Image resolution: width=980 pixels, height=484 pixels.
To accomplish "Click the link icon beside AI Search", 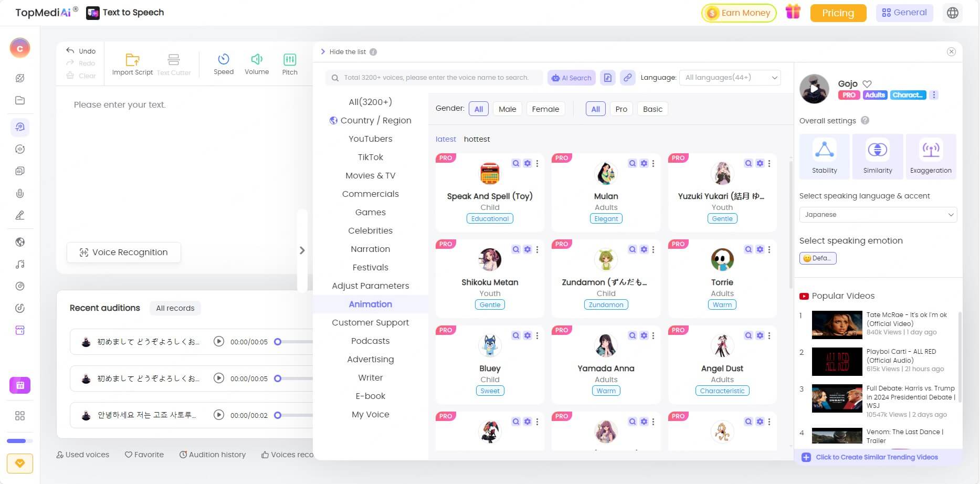I will tap(627, 78).
